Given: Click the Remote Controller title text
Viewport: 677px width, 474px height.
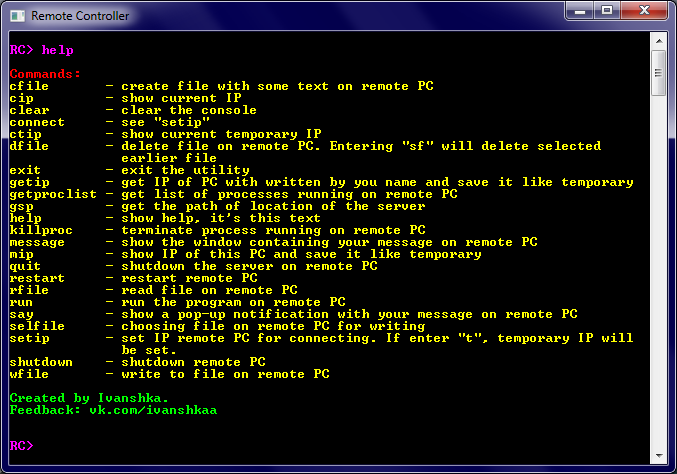Looking at the screenshot, I should pyautogui.click(x=80, y=16).
